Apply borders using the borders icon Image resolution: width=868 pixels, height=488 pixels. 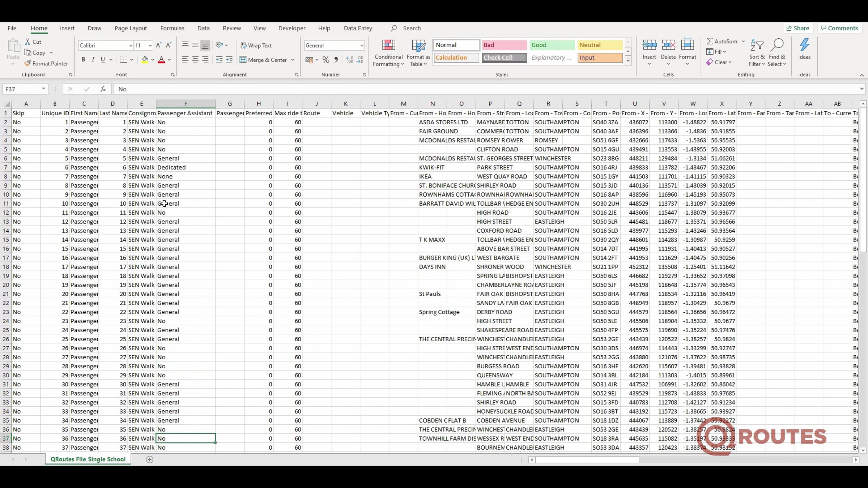124,60
